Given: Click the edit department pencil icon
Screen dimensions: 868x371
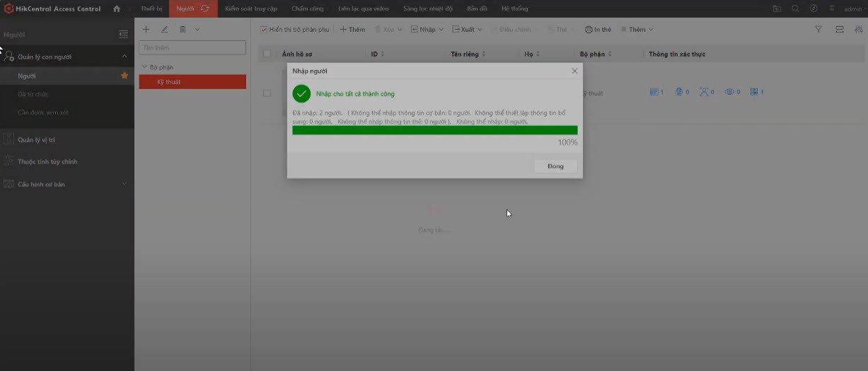Looking at the screenshot, I should (x=165, y=30).
